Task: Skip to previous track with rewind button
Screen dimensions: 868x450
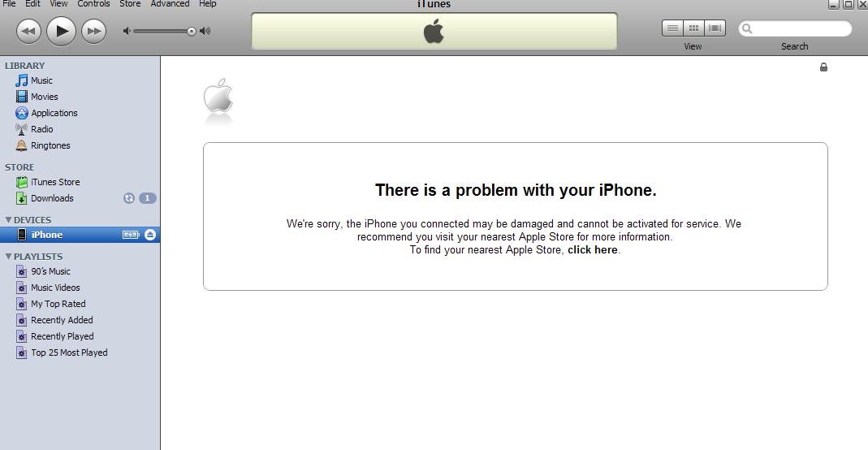Action: click(28, 31)
